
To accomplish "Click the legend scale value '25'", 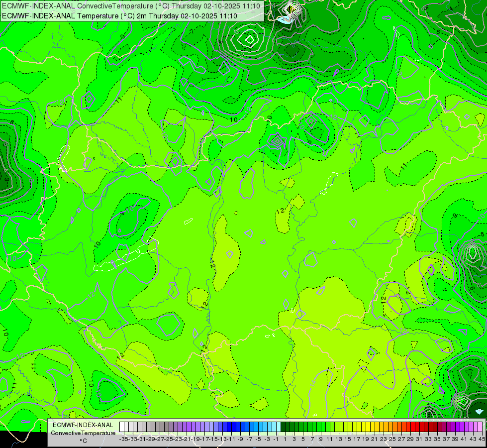I will (393, 439).
